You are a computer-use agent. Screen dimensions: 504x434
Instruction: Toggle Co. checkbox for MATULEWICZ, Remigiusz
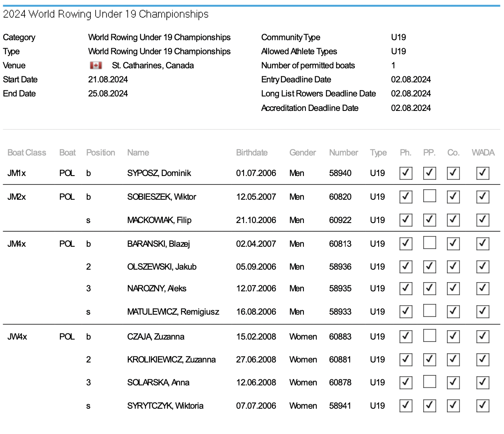click(x=453, y=311)
